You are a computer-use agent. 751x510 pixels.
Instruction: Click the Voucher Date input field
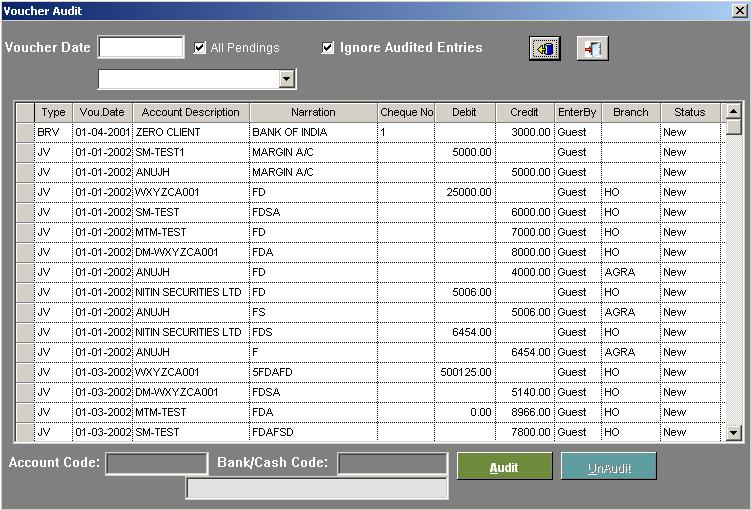pos(141,47)
